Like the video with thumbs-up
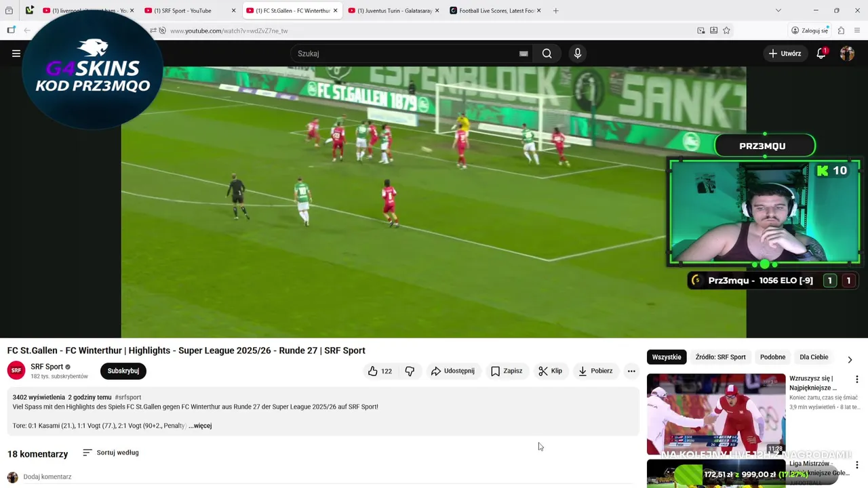 pos(380,371)
